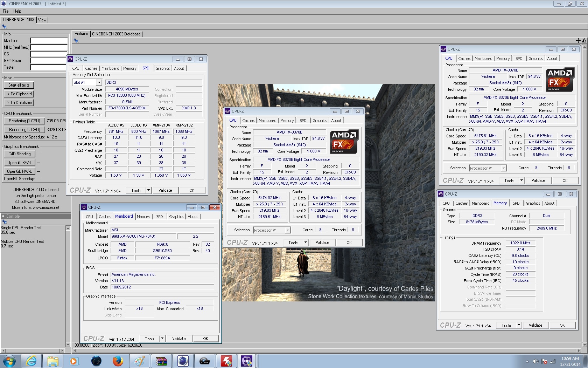
Task: Open Internet Explorer from the taskbar
Action: click(31, 361)
